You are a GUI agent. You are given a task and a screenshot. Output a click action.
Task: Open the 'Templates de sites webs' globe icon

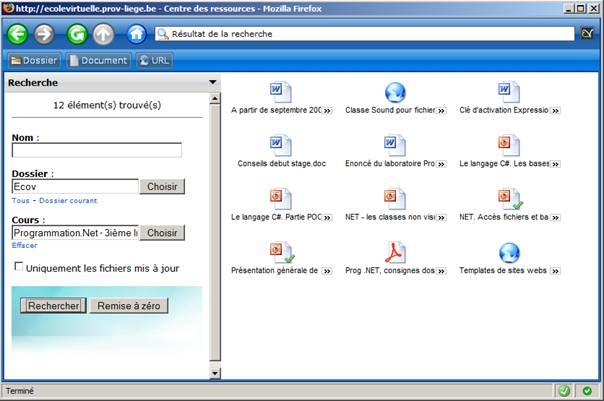click(x=509, y=251)
